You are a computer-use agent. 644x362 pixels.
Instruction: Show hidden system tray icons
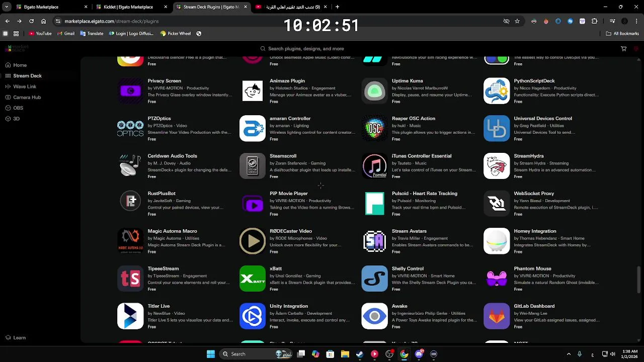coord(569,354)
